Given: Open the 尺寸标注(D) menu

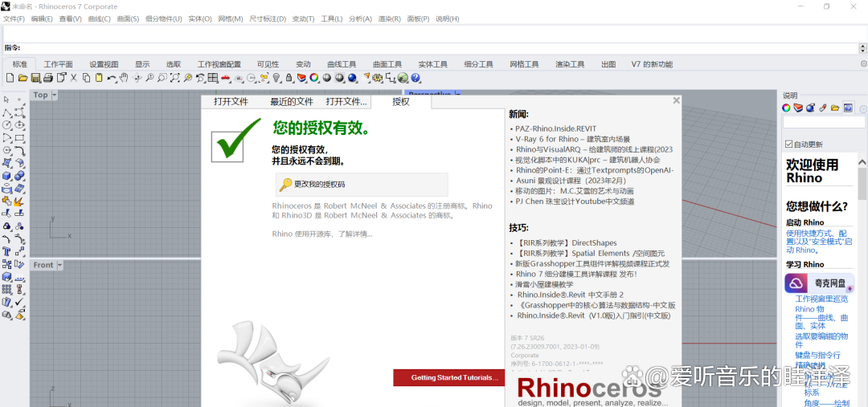Looking at the screenshot, I should (x=268, y=18).
